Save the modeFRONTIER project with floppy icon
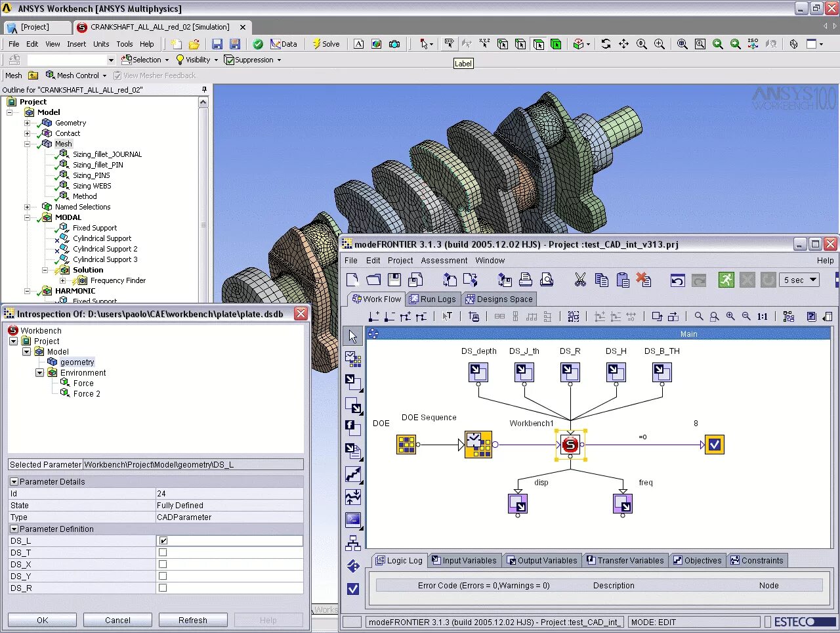 point(394,280)
